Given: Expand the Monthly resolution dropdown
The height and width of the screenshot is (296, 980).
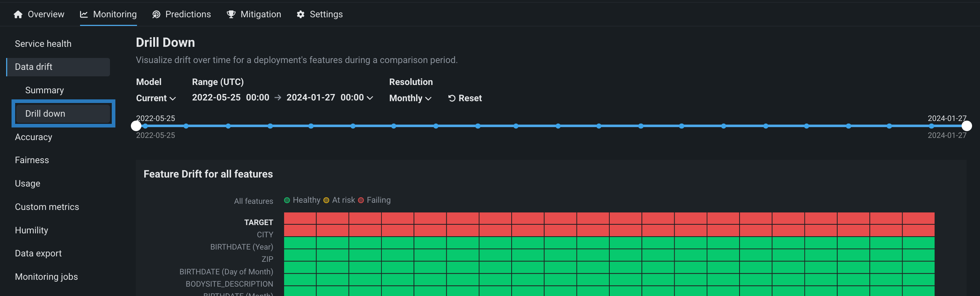Looking at the screenshot, I should [x=410, y=98].
